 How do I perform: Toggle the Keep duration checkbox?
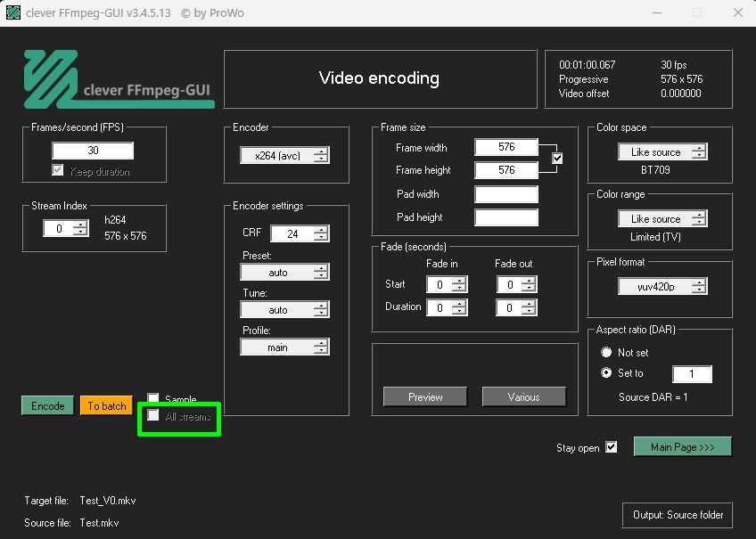[57, 170]
